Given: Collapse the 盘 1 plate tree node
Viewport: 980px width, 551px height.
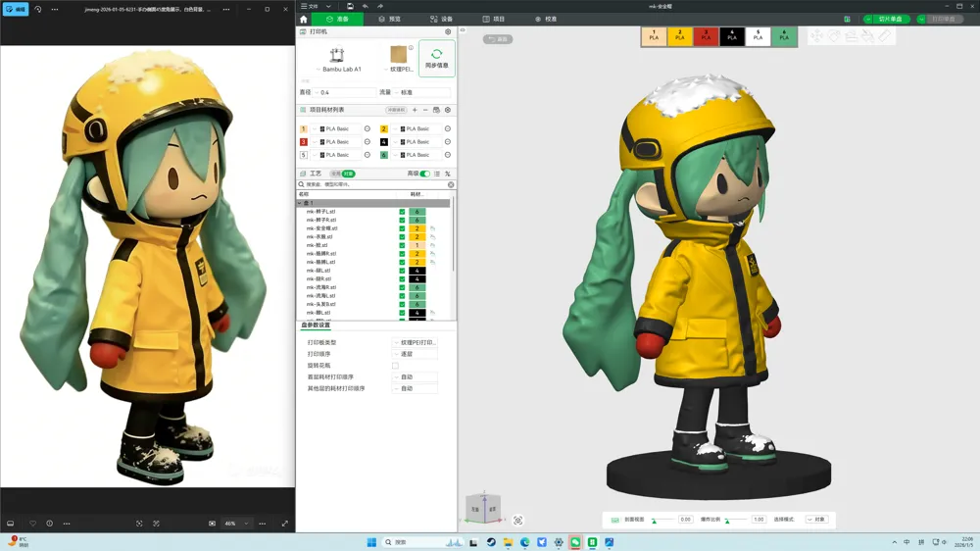Looking at the screenshot, I should (x=300, y=203).
